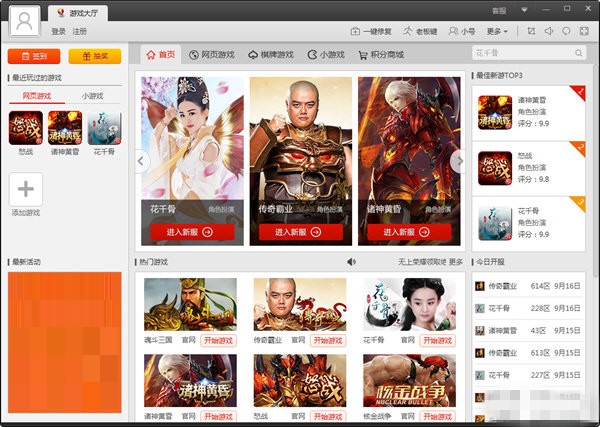Switch to the 小游戏 navigation tab
The width and height of the screenshot is (600, 427).
[326, 55]
